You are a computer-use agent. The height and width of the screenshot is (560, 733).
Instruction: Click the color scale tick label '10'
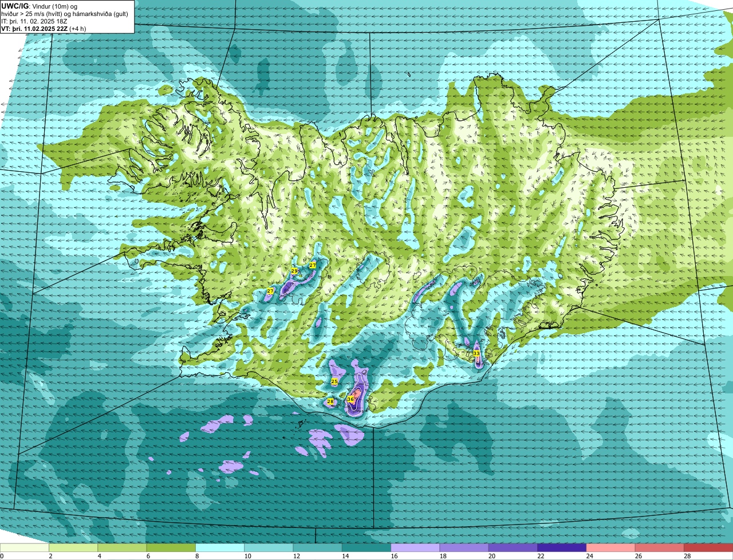point(247,556)
